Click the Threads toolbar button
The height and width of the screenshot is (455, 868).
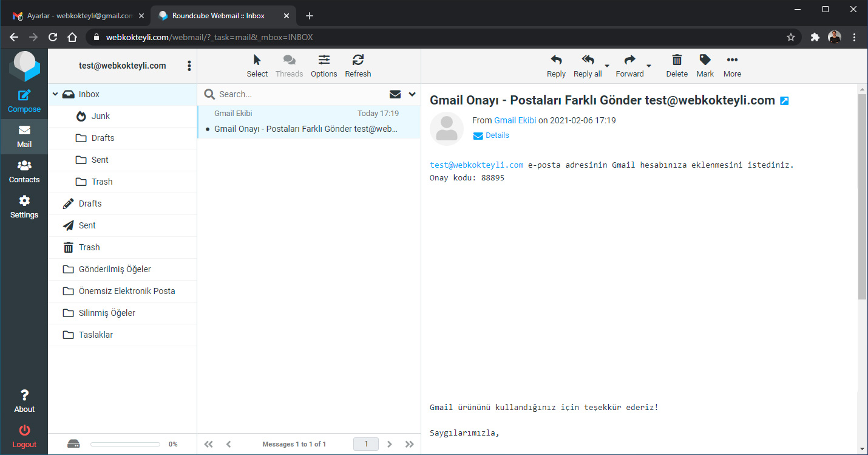click(289, 66)
